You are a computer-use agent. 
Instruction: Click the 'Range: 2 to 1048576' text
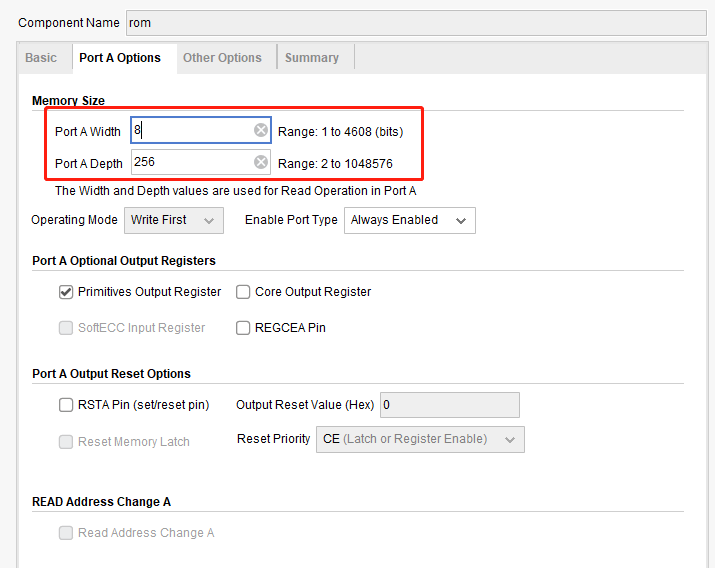tap(335, 164)
